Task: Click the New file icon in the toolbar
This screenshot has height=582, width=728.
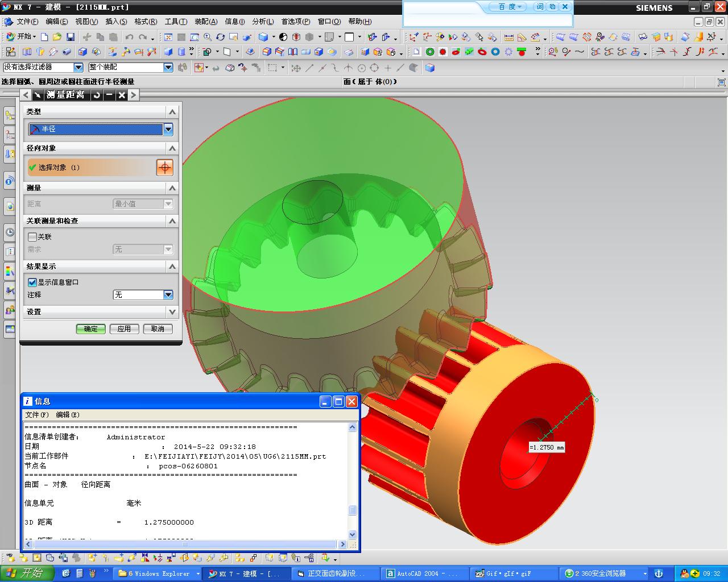Action: point(44,37)
